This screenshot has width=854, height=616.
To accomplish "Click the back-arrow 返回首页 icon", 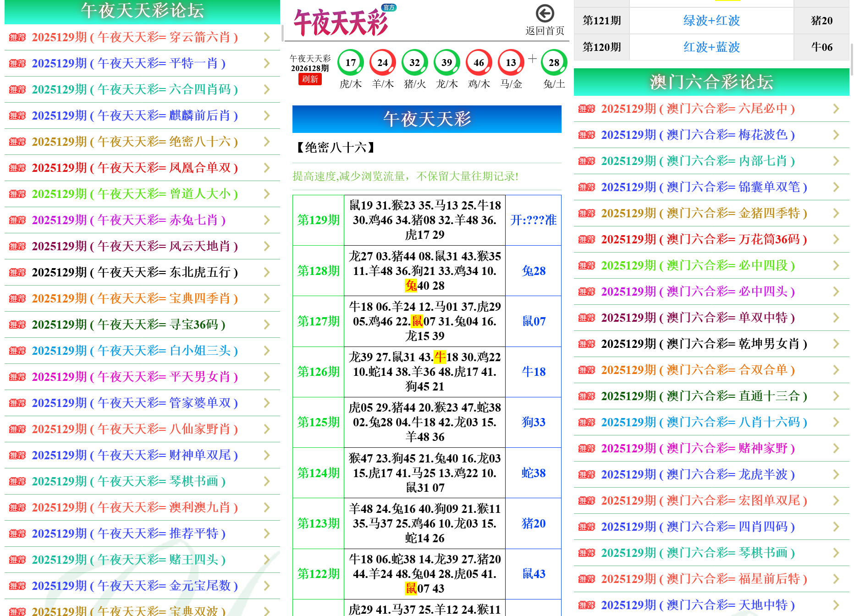I will click(545, 14).
